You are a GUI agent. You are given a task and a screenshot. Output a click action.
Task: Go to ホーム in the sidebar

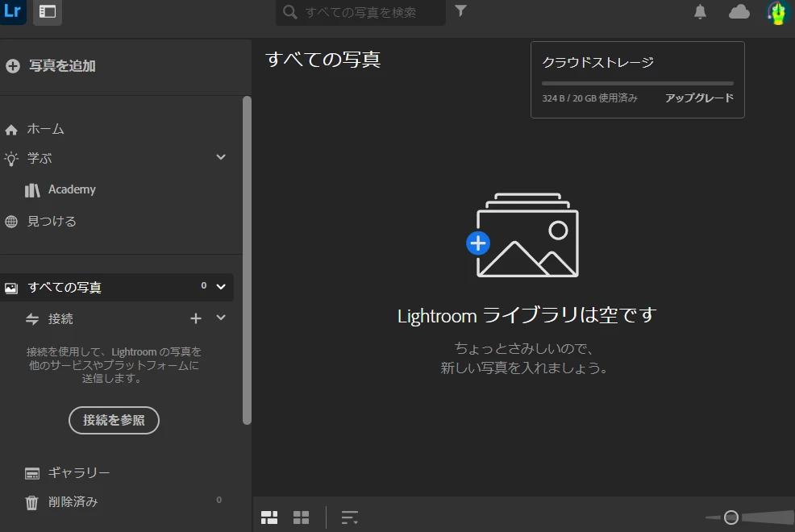[x=46, y=129]
